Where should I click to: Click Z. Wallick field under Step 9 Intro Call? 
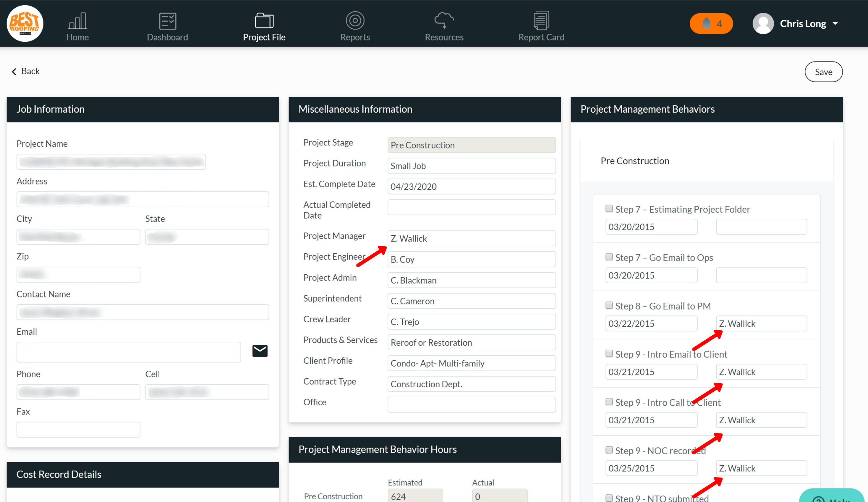coord(761,420)
